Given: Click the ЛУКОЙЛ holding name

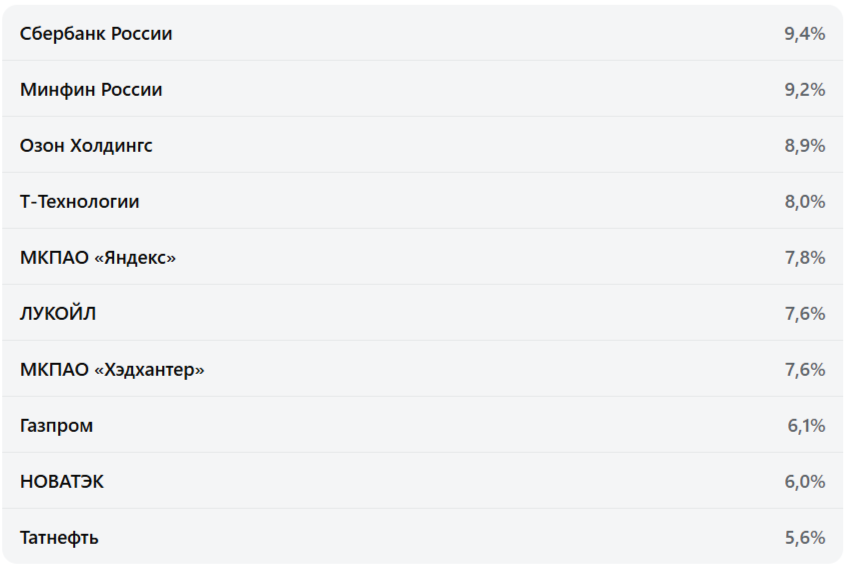Looking at the screenshot, I should click(x=58, y=314).
